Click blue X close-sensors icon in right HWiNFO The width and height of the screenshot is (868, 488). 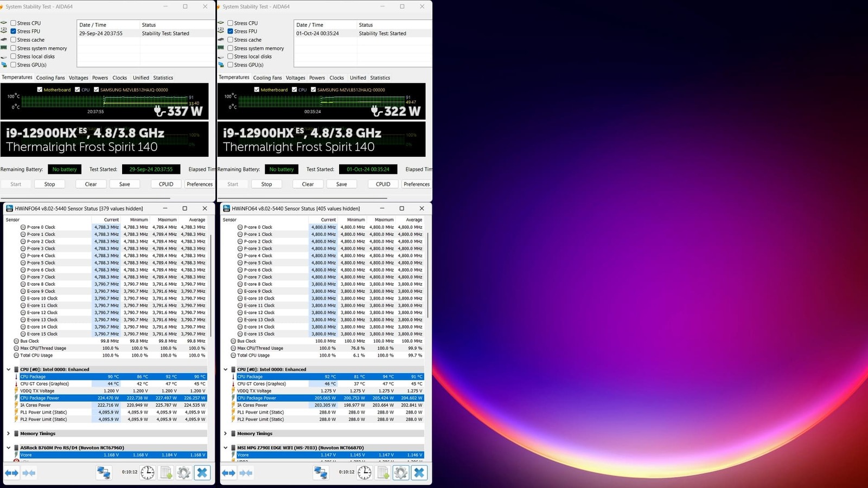[x=419, y=473]
